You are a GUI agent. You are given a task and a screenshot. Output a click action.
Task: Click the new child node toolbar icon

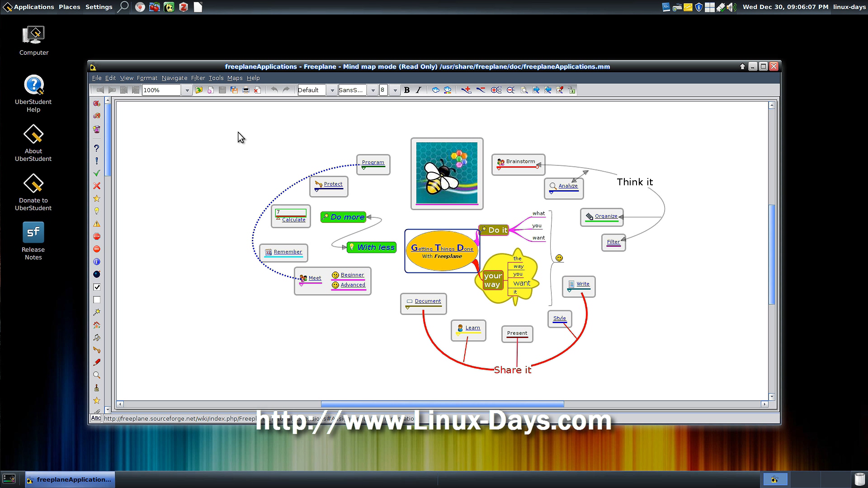pyautogui.click(x=466, y=90)
